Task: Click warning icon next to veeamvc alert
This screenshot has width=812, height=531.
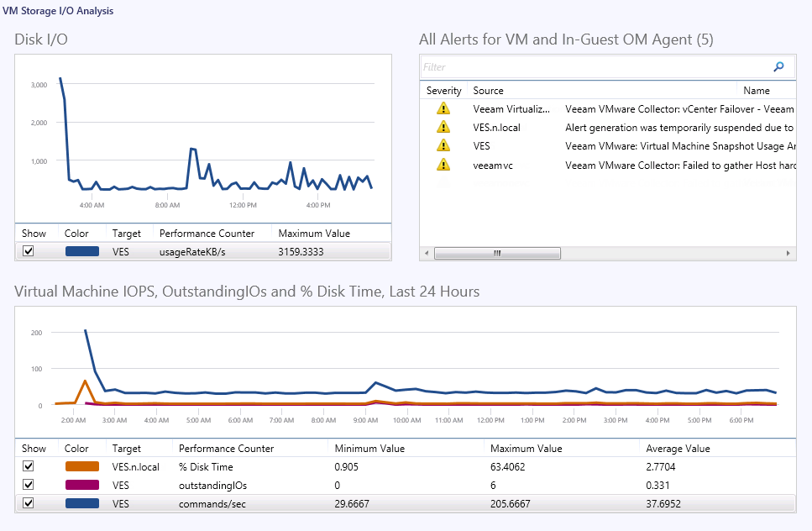Action: 443,165
